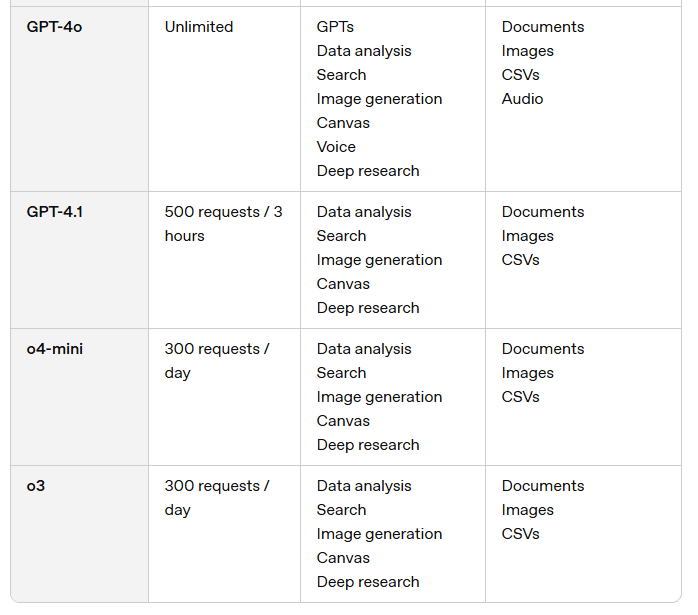Click Data analysis in the GPT-4.1 row
Viewport: 698px width, 615px height.
[x=364, y=212]
